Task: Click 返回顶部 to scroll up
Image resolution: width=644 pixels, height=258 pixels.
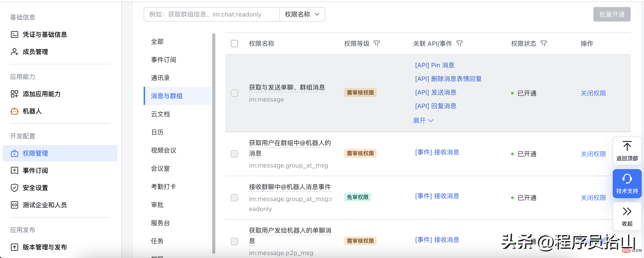Action: [x=627, y=151]
